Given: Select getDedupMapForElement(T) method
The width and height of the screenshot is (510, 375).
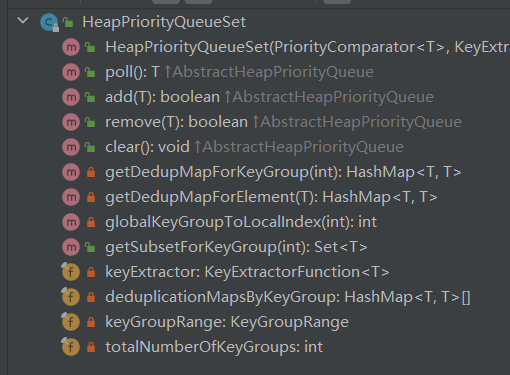Looking at the screenshot, I should [271, 197].
